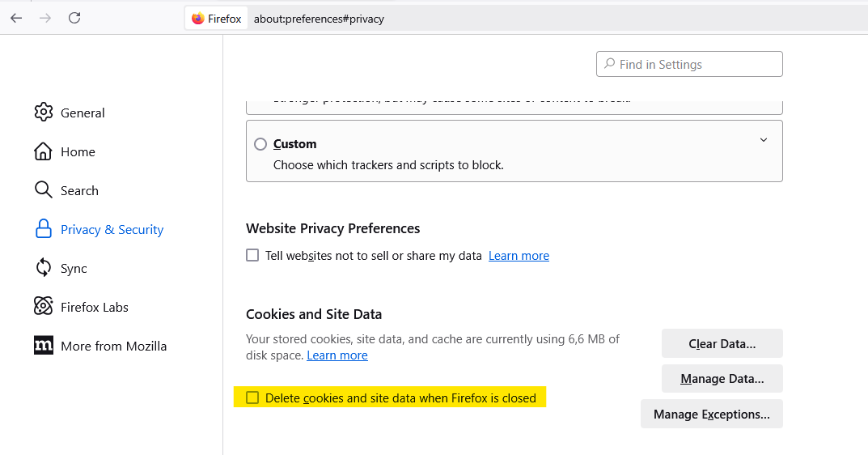Open Learn more link about cookies
The image size is (868, 455).
(337, 355)
